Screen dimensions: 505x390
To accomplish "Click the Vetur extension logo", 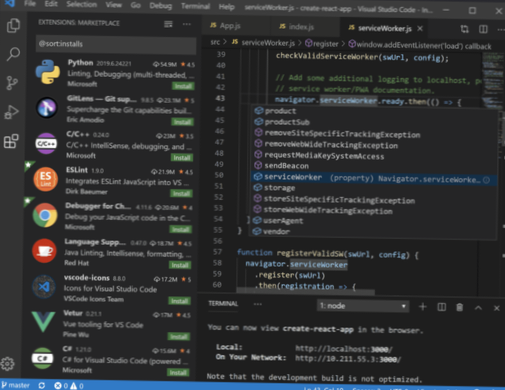I will click(x=43, y=321).
